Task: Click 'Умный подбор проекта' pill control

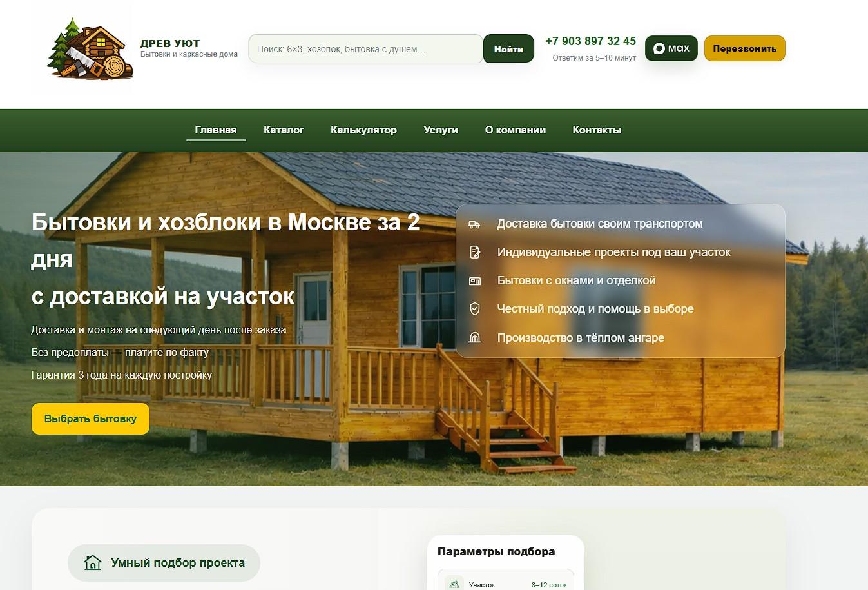Action: pyautogui.click(x=164, y=562)
